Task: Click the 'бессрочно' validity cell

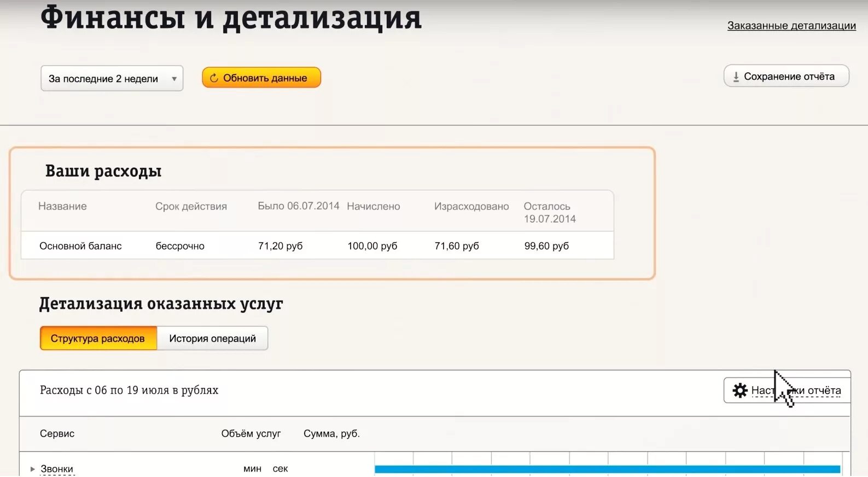Action: point(180,246)
